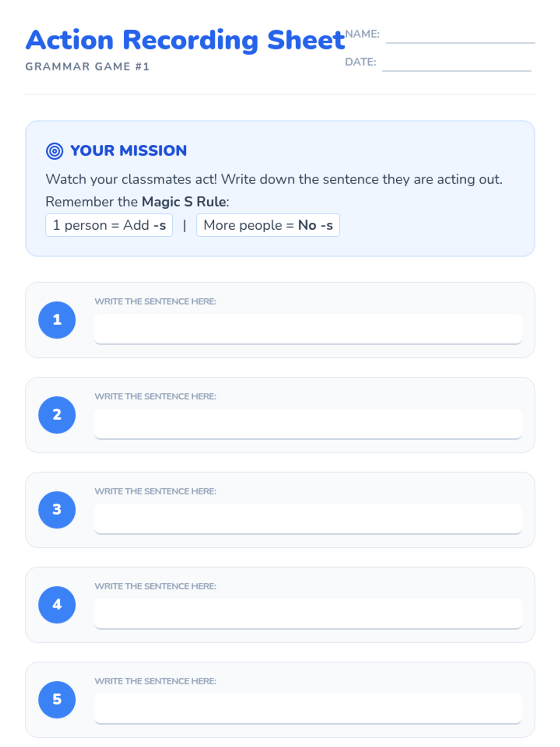Click the target icon beside Your Mission
The height and width of the screenshot is (747, 560).
(x=55, y=151)
